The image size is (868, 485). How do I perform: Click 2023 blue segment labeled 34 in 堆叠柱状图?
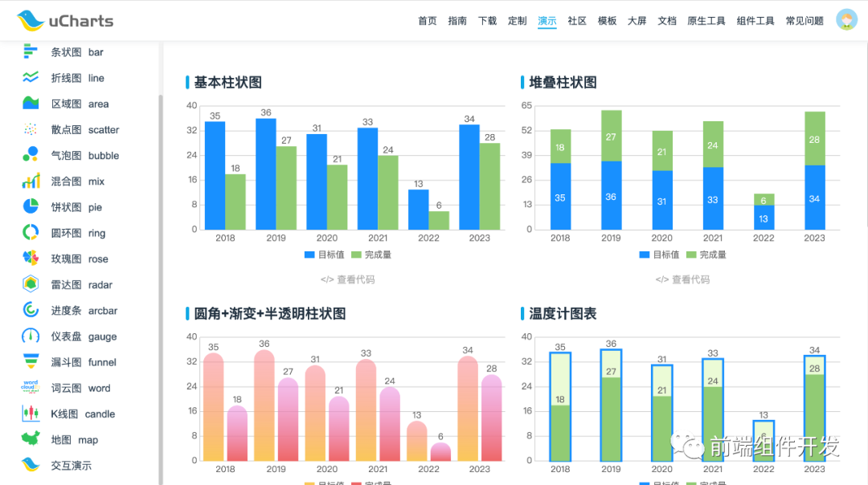[x=814, y=197]
